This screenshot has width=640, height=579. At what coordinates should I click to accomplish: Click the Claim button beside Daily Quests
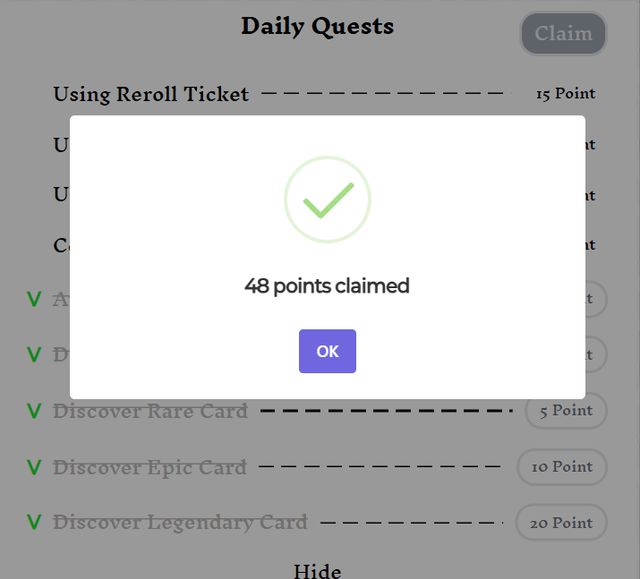coord(563,34)
